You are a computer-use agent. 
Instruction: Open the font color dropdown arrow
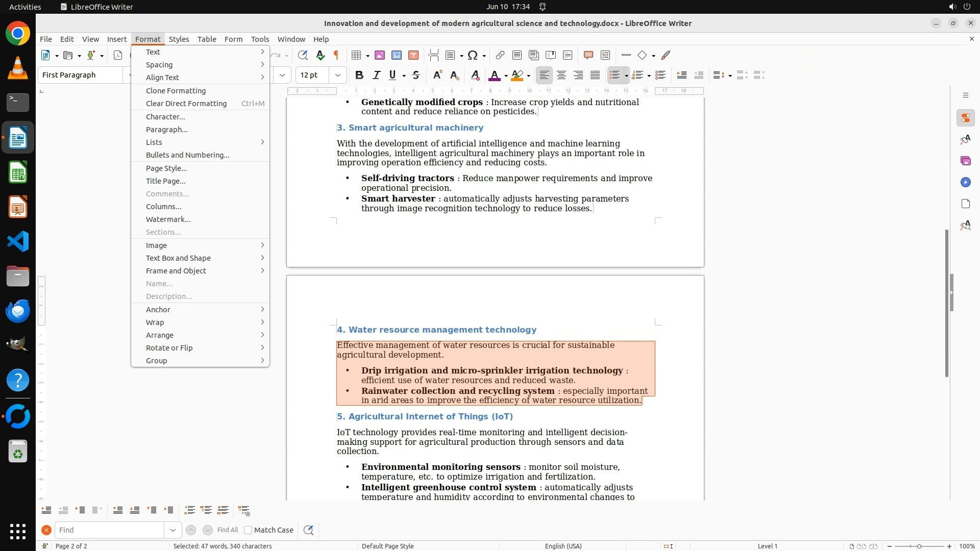tap(506, 76)
